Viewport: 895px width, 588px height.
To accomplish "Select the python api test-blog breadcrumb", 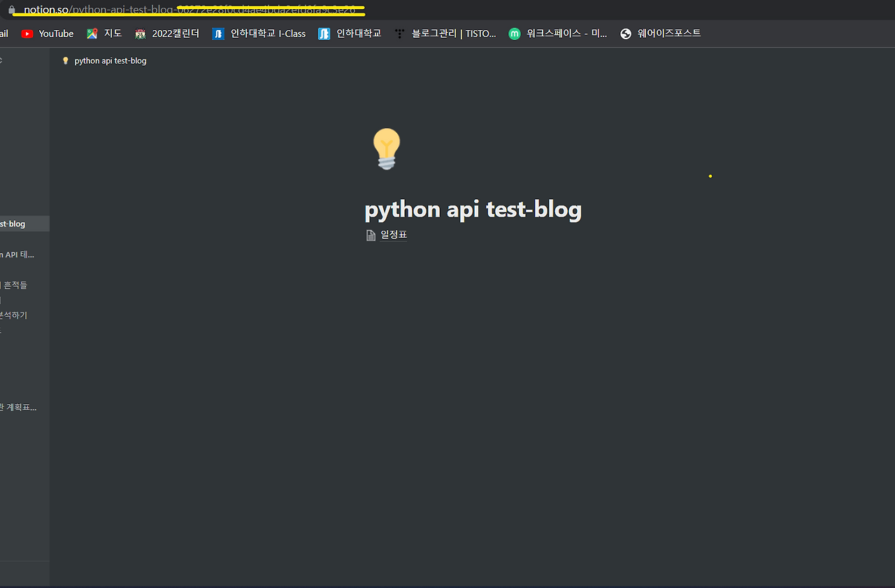I will [x=111, y=60].
